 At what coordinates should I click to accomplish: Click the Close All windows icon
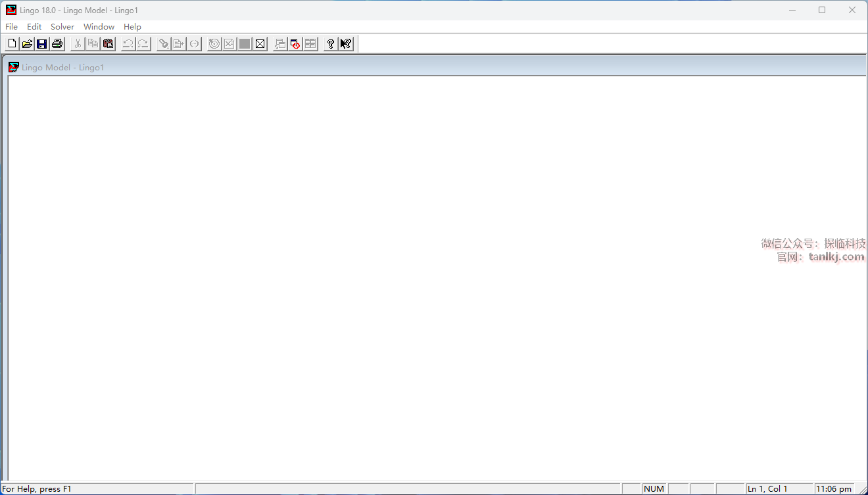(295, 44)
